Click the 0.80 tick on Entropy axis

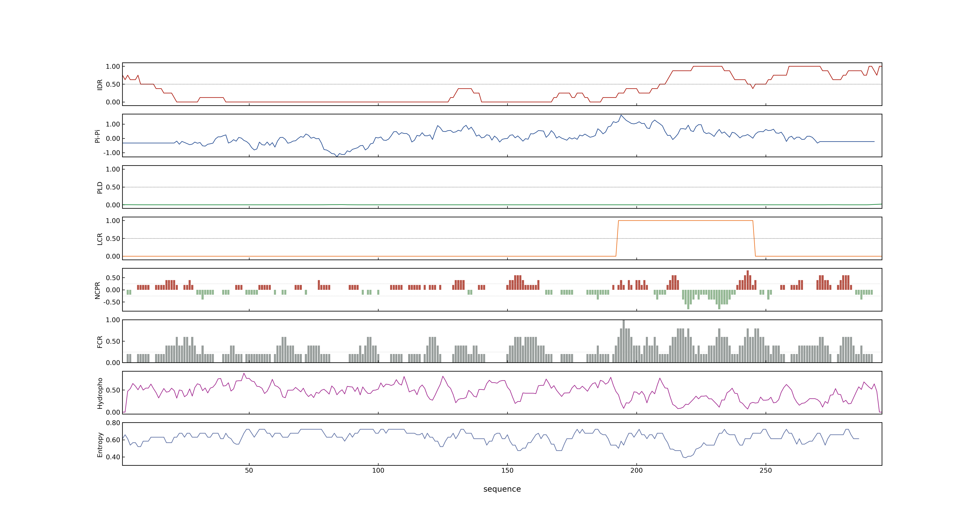point(113,423)
